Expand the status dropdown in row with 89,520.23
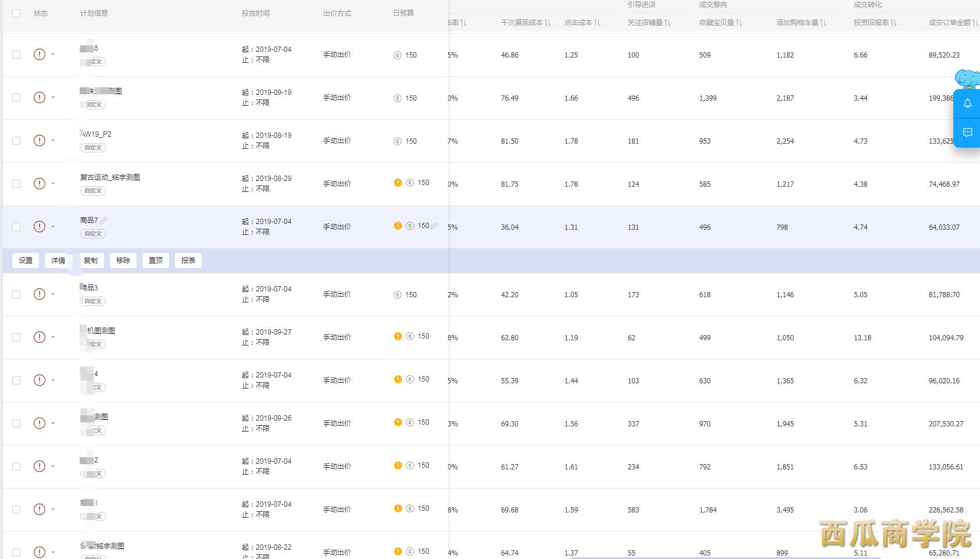Image resolution: width=980 pixels, height=559 pixels. pos(53,55)
